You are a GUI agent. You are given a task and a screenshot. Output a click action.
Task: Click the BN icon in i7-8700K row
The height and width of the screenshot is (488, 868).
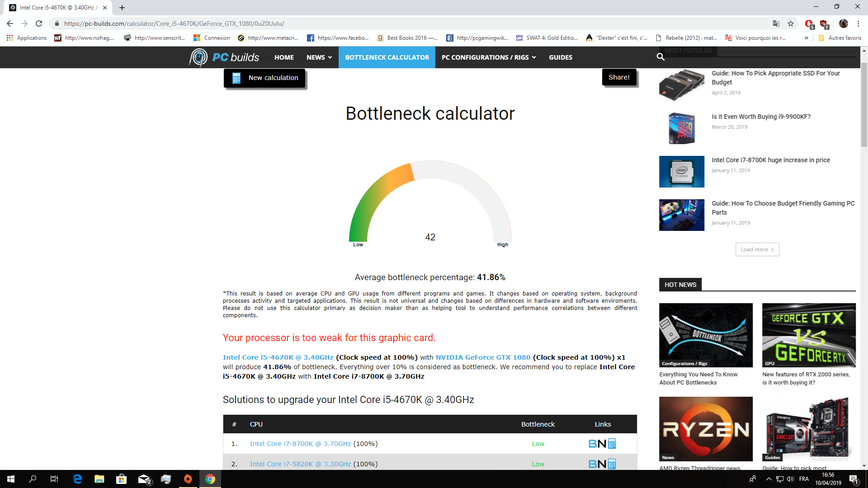(597, 444)
